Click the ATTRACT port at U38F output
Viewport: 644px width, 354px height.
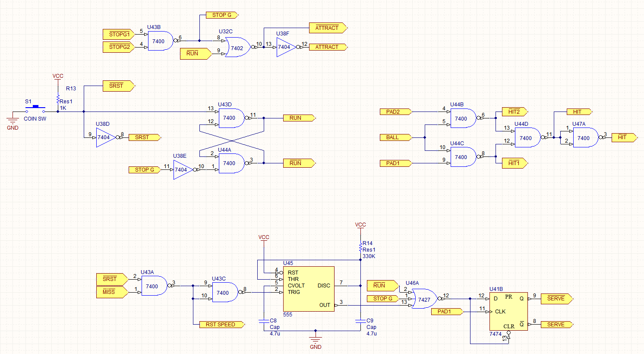tap(328, 47)
